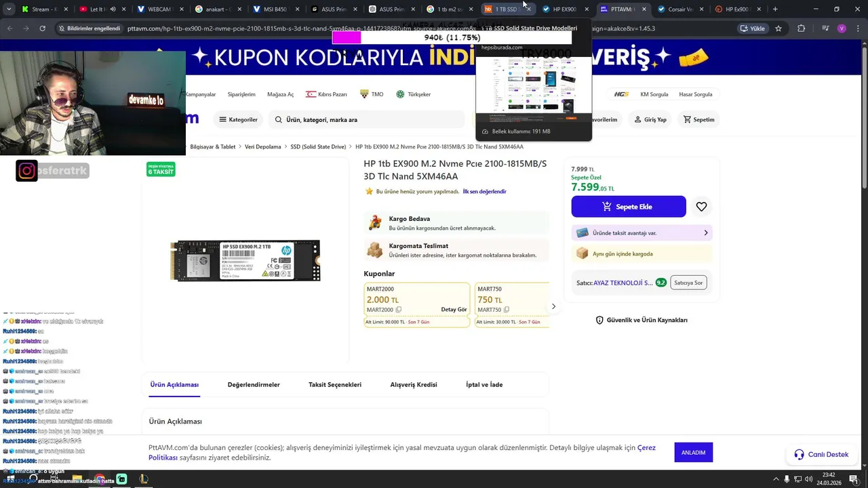Go to Bilgisayar & Tablet breadcrumb
This screenshot has width=868, height=488.
[213, 146]
